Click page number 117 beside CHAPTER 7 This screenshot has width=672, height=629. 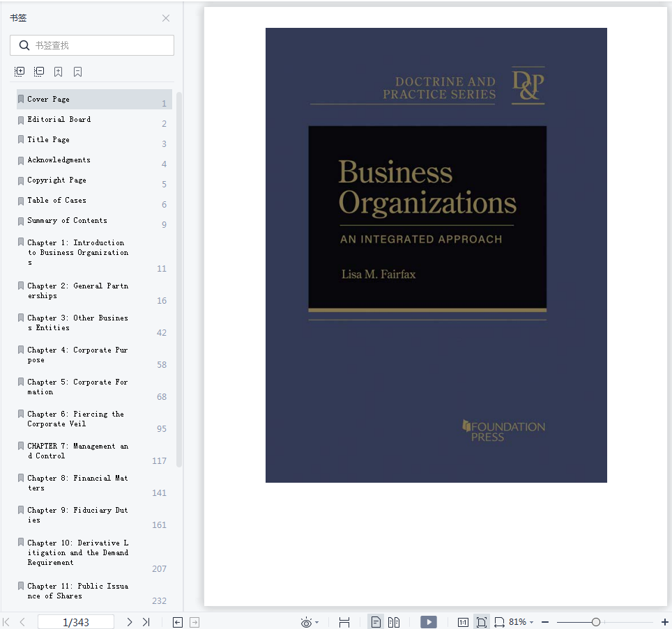159,460
